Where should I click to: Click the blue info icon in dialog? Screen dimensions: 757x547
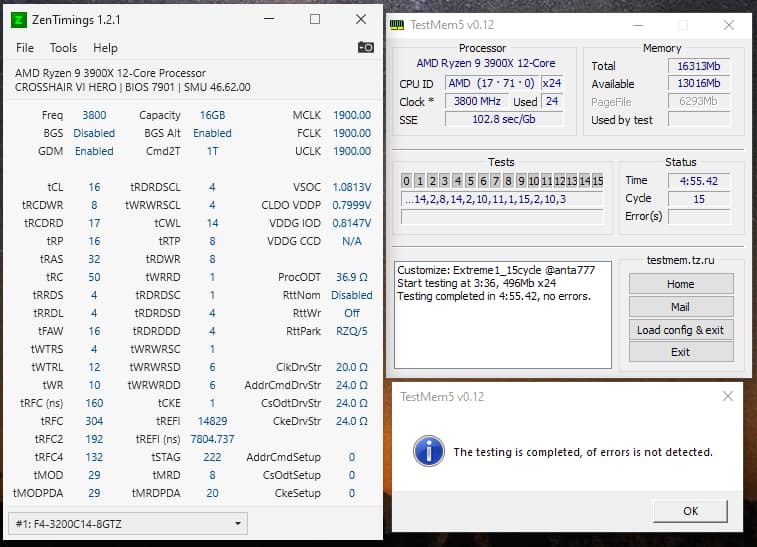click(429, 451)
